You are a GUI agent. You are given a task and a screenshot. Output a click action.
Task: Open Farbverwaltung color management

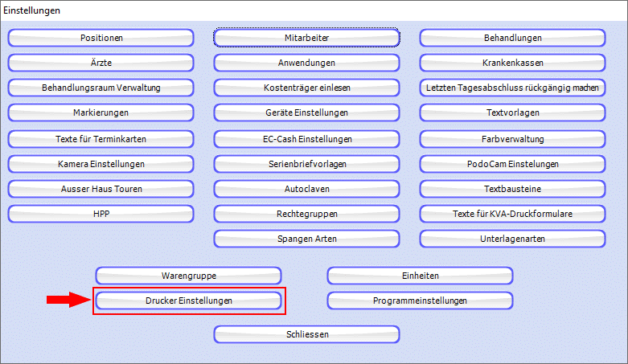[x=512, y=138]
